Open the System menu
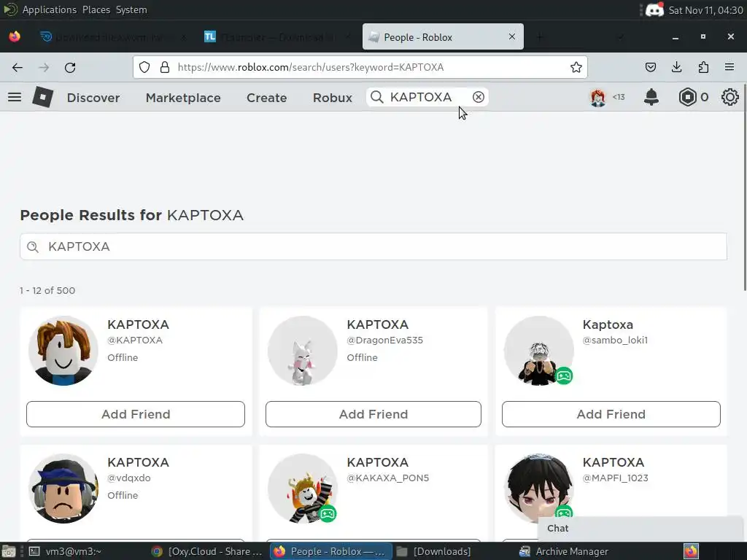This screenshot has width=747, height=560. click(x=131, y=9)
